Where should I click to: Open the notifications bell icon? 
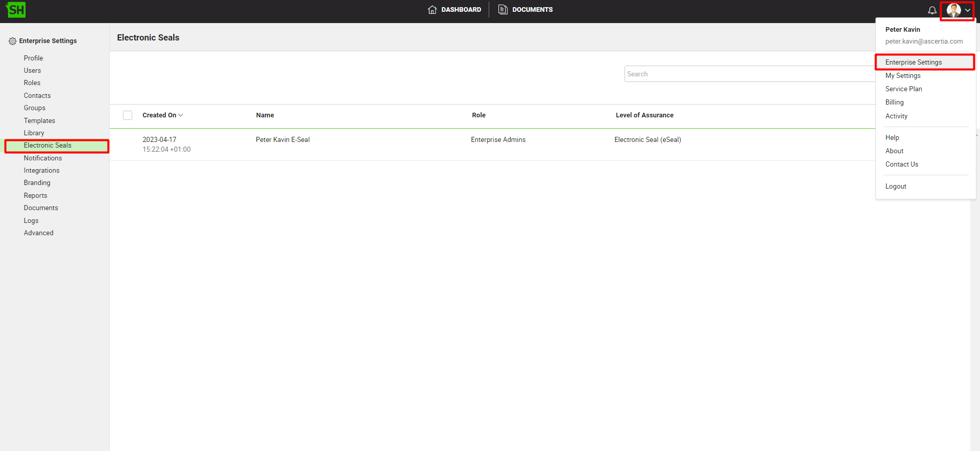(932, 10)
